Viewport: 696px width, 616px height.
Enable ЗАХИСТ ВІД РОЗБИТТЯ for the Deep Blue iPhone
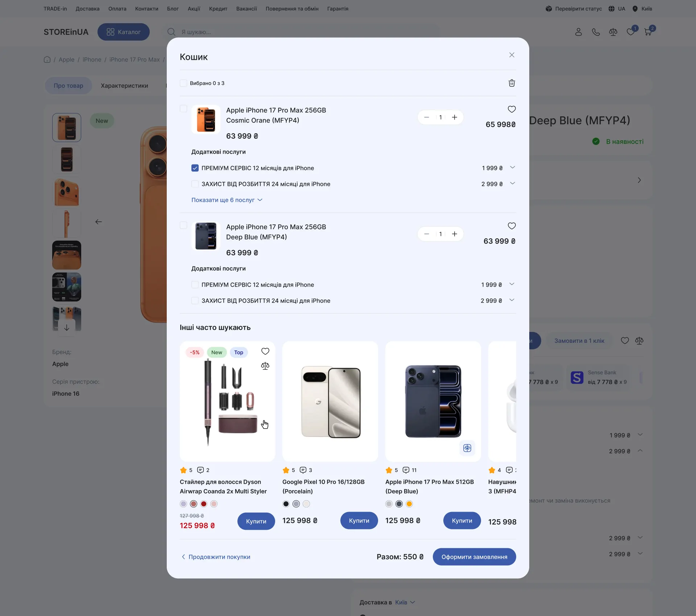[195, 300]
